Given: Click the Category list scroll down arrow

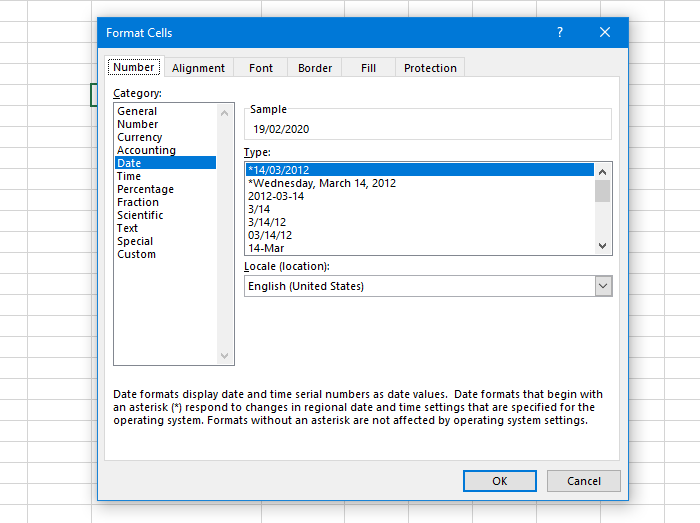Looking at the screenshot, I should 225,356.
